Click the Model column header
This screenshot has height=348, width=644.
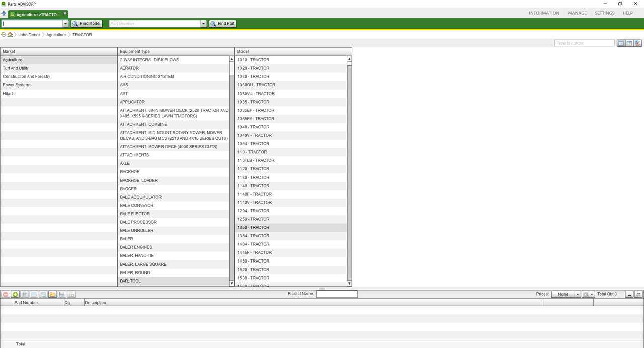[x=293, y=51]
